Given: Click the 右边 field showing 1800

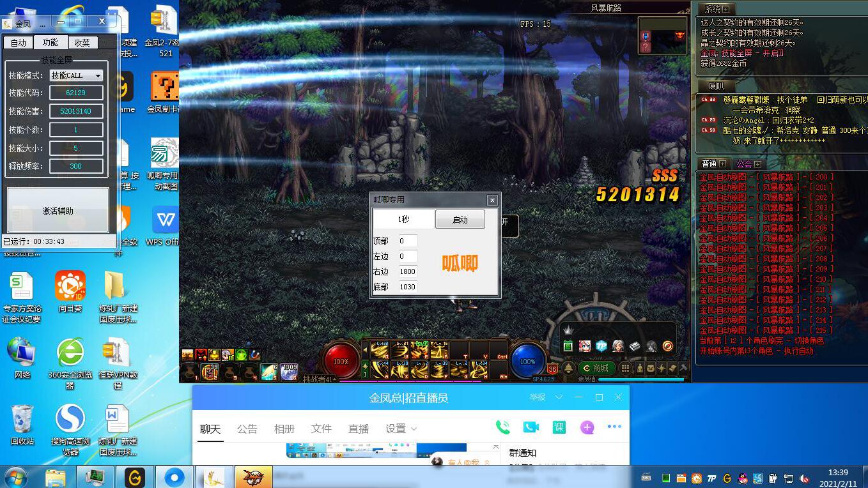Looking at the screenshot, I should [408, 271].
